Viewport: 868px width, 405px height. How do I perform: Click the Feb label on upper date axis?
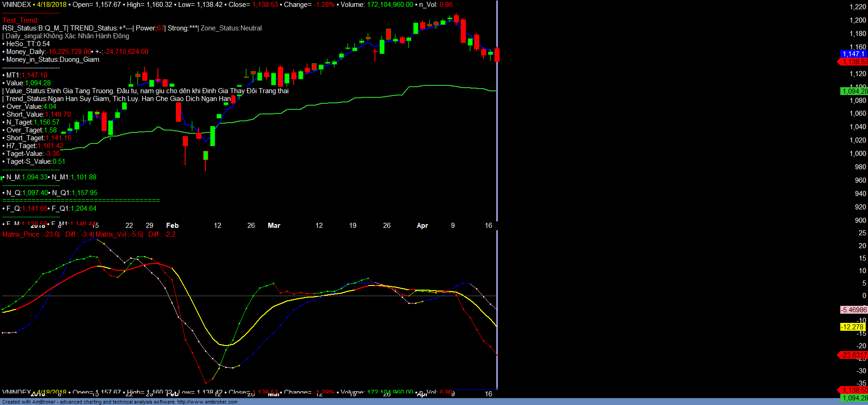[172, 226]
